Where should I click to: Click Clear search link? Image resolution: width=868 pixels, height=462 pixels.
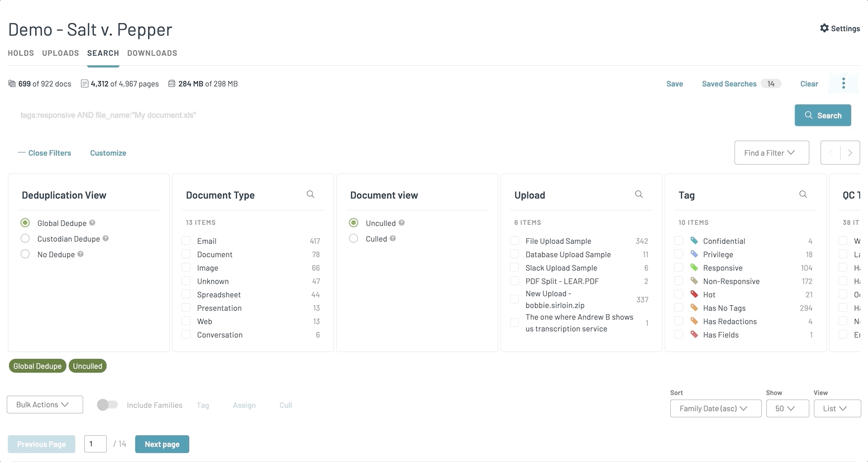click(809, 84)
